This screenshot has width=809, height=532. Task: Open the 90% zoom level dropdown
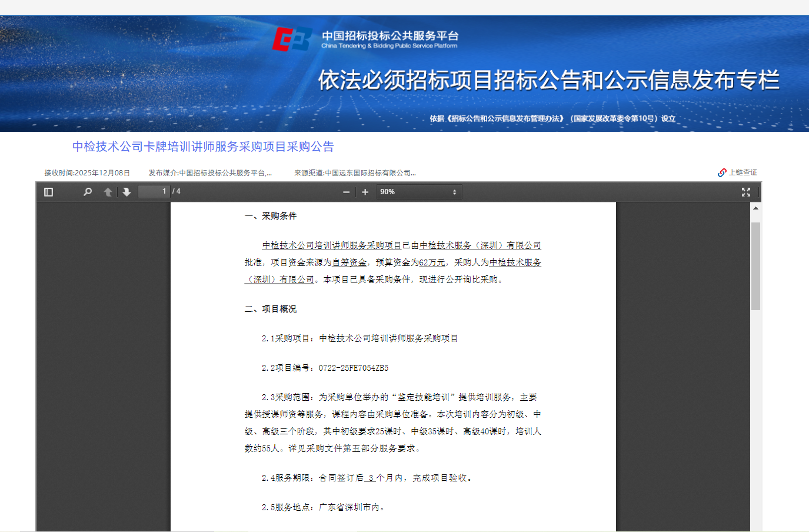pyautogui.click(x=418, y=192)
